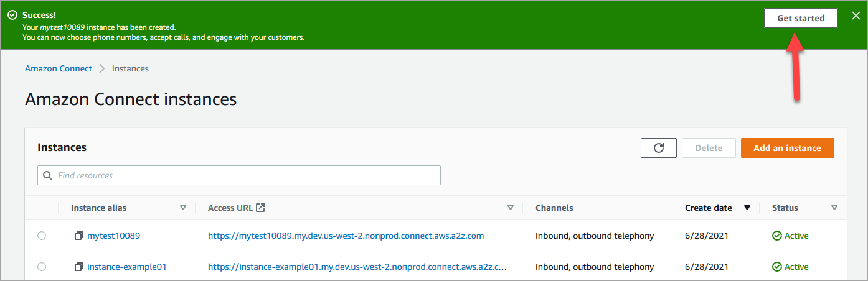Sort by Access URL column arrow
The height and width of the screenshot is (281, 868).
[511, 208]
